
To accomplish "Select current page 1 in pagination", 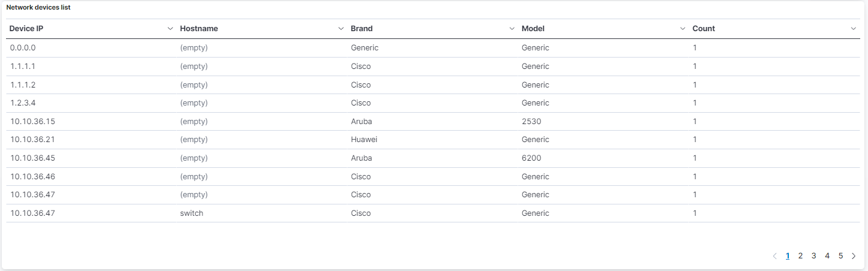I will 787,256.
